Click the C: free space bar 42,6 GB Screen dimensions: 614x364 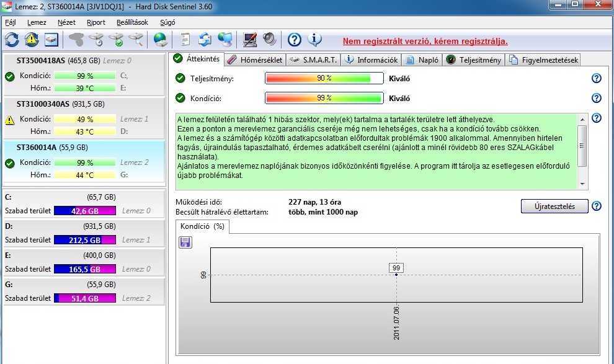(85, 211)
